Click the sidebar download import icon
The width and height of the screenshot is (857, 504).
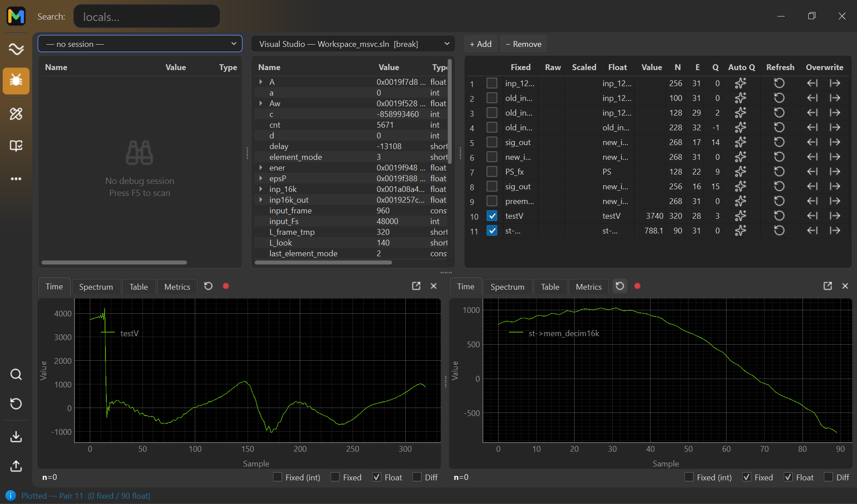[16, 436]
